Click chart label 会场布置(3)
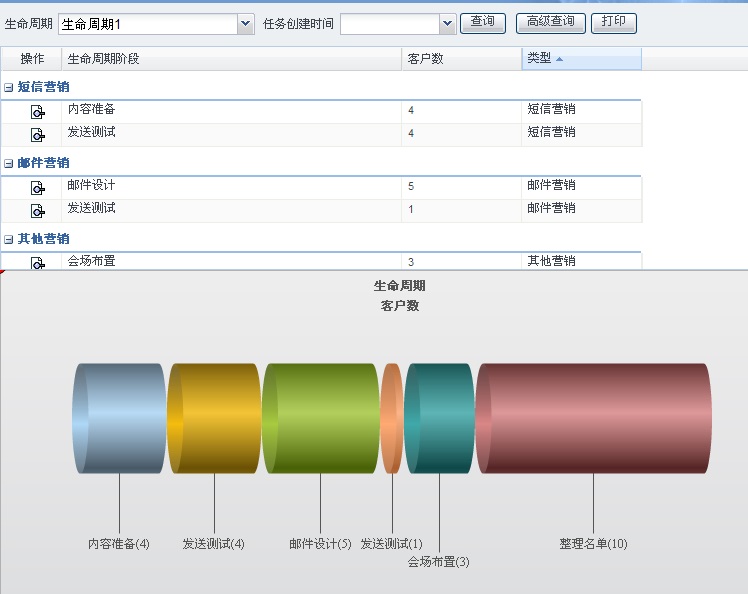Viewport: 748px width, 594px height. [438, 562]
